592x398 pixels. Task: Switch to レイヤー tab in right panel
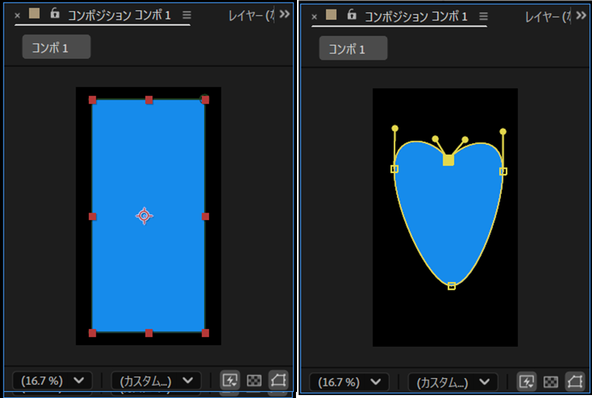tap(548, 17)
